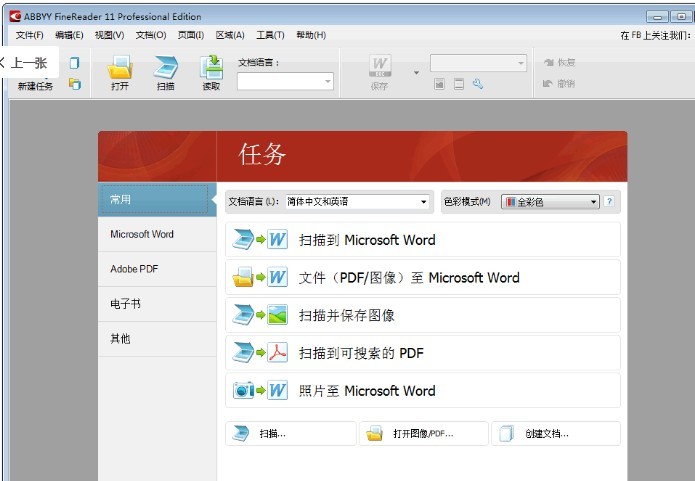Screen dimensions: 695x481
Task: Click the 扫描并保存图像 task
Action: coord(423,315)
